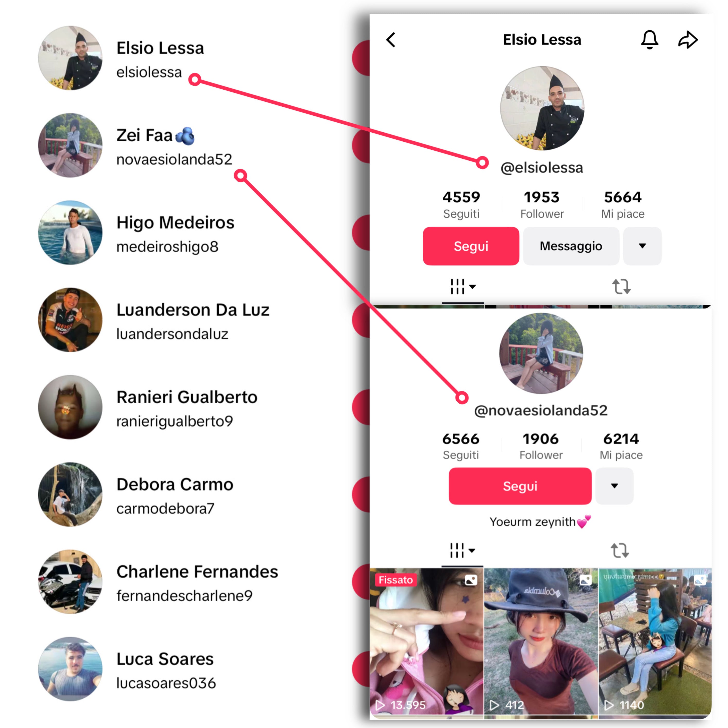Open the 1953 Follower count
728x728 pixels.
(542, 205)
